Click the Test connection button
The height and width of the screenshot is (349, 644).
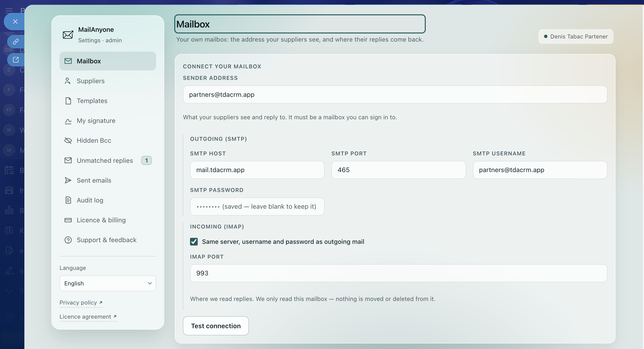click(x=216, y=326)
